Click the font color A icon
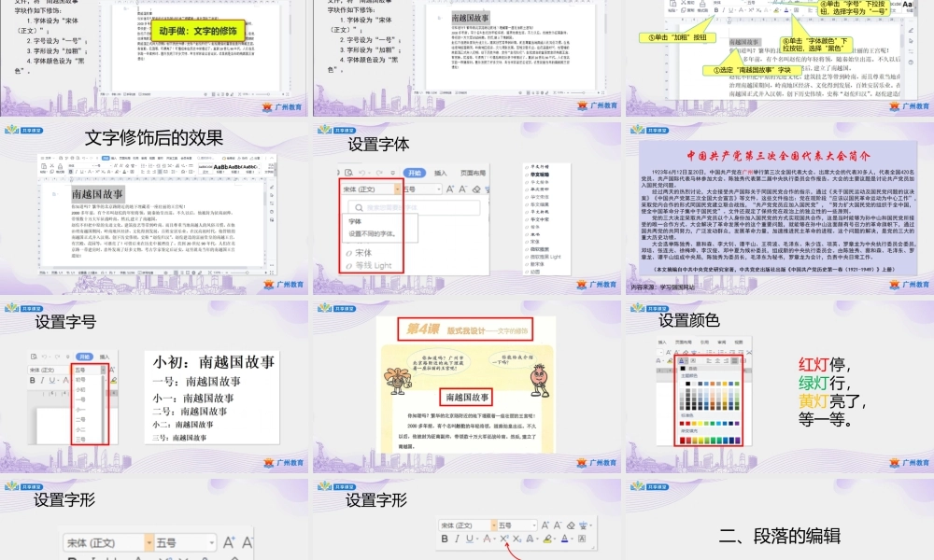Screen dimensions: 934x560 [x=563, y=539]
